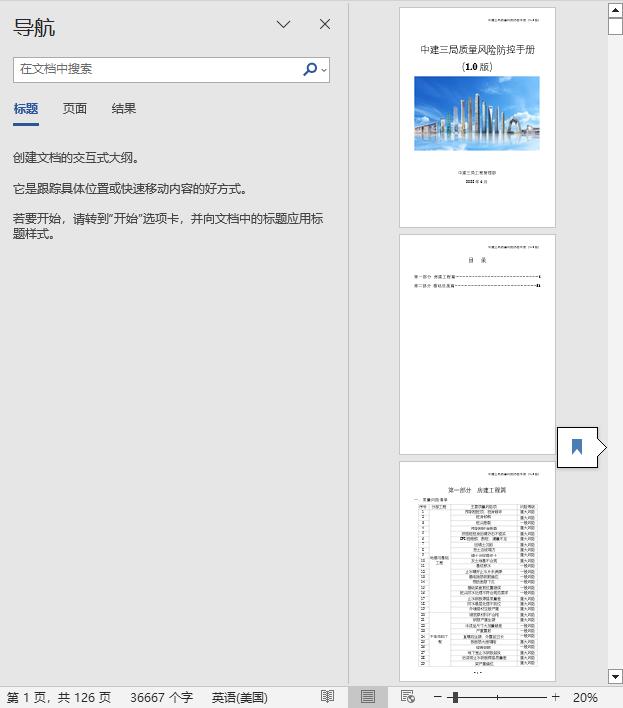Switch to the 页面 tab
Image resolution: width=623 pixels, height=708 pixels.
point(74,108)
